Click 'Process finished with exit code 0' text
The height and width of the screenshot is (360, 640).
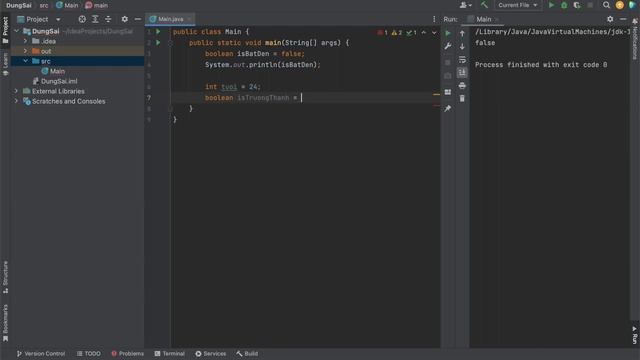541,65
